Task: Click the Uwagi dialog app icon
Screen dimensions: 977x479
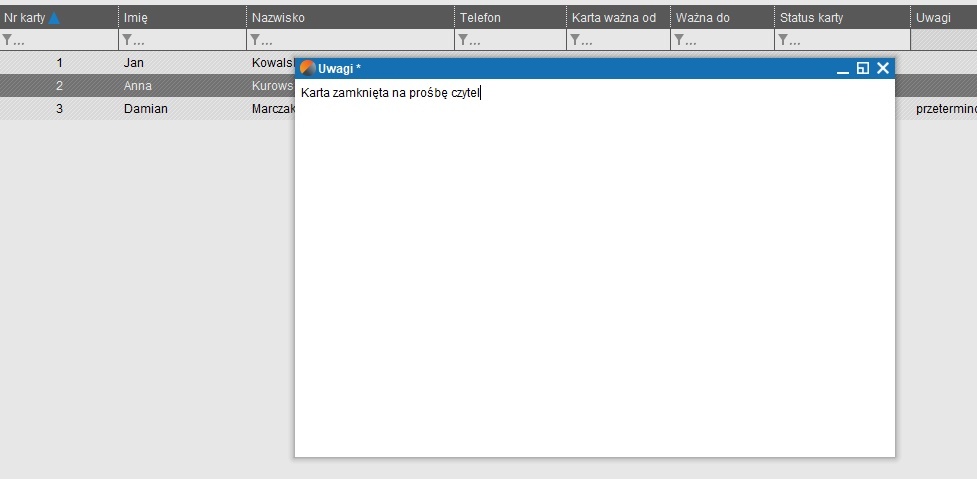Action: point(307,68)
